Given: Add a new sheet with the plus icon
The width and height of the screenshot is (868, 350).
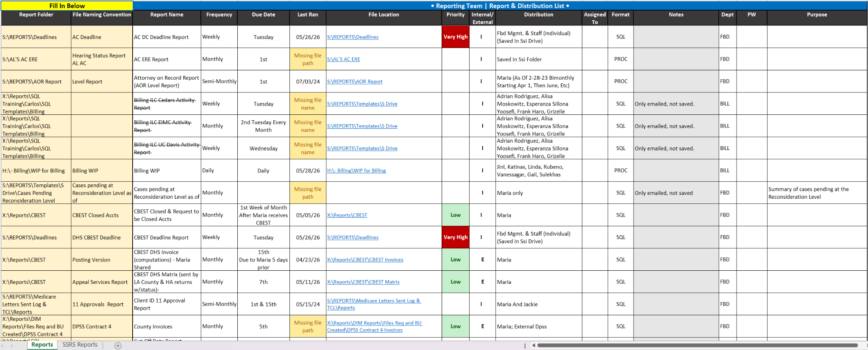Looking at the screenshot, I should (x=118, y=346).
